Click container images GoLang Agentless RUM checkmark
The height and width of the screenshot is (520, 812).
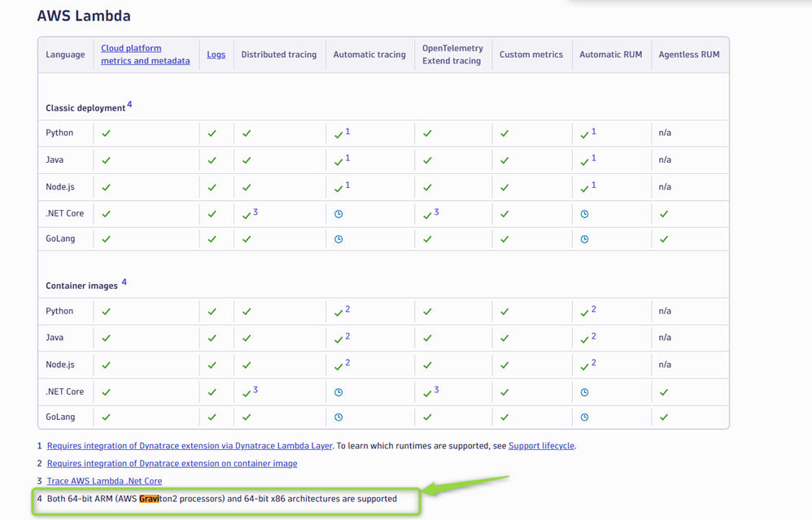coord(664,417)
